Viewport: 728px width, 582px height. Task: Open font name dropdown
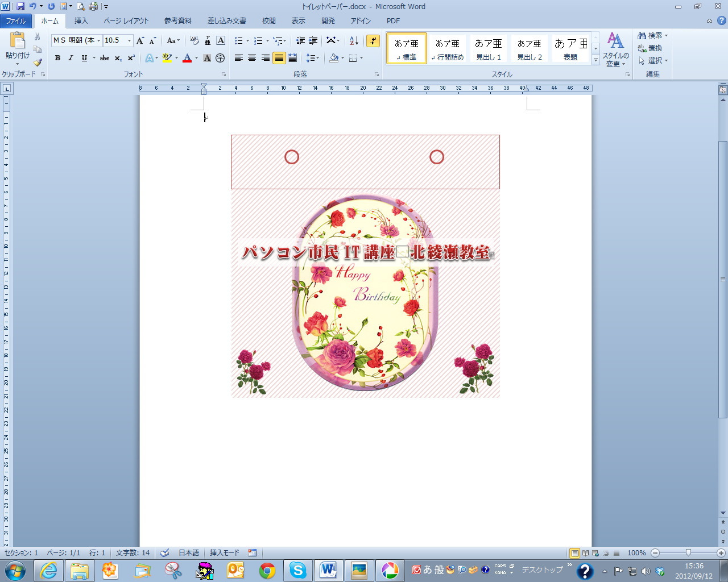tap(98, 40)
